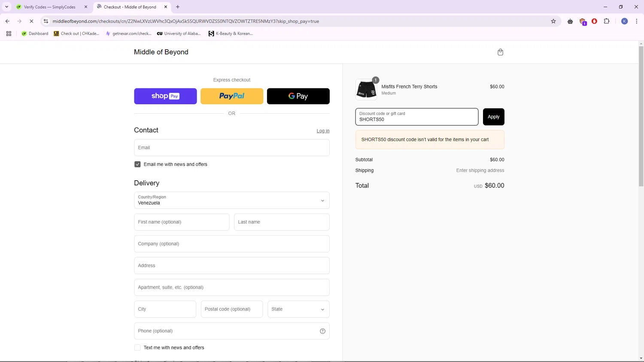Click the phone field help question icon
The width and height of the screenshot is (644, 362).
(322, 331)
